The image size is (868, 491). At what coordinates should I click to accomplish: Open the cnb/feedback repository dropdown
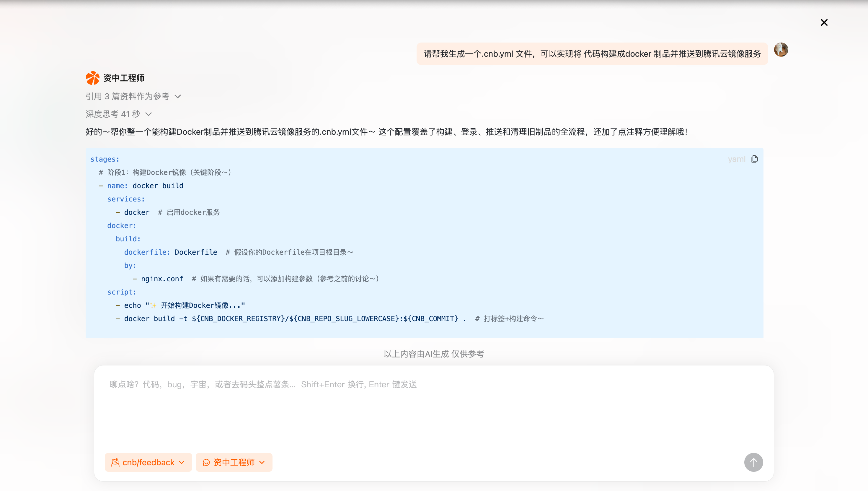pyautogui.click(x=148, y=462)
